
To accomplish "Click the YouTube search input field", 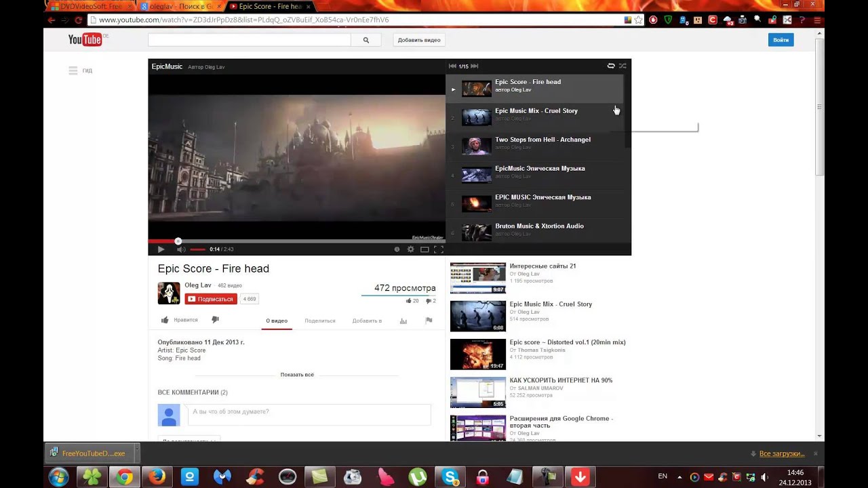I will click(x=249, y=40).
